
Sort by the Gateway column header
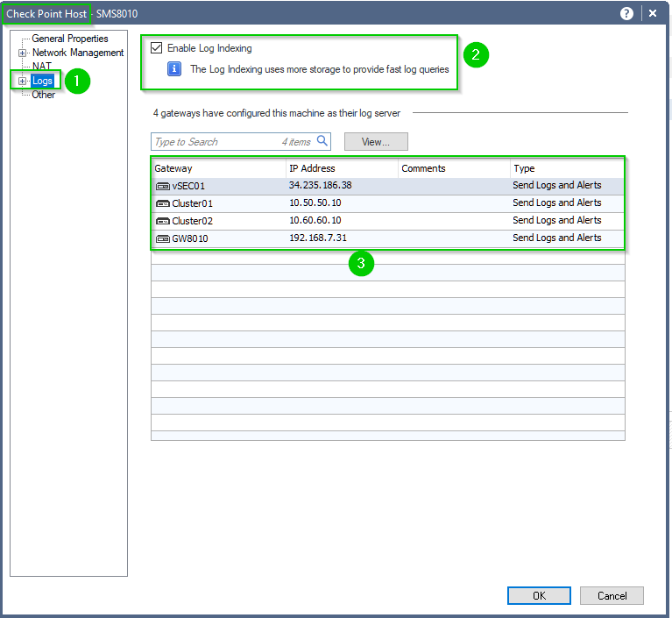(x=218, y=168)
